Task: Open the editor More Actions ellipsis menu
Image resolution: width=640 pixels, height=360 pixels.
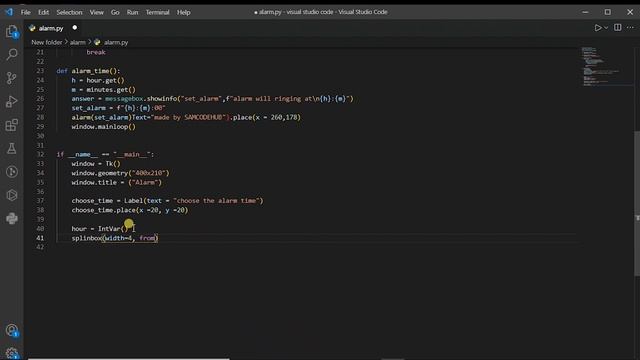Action: coord(630,28)
